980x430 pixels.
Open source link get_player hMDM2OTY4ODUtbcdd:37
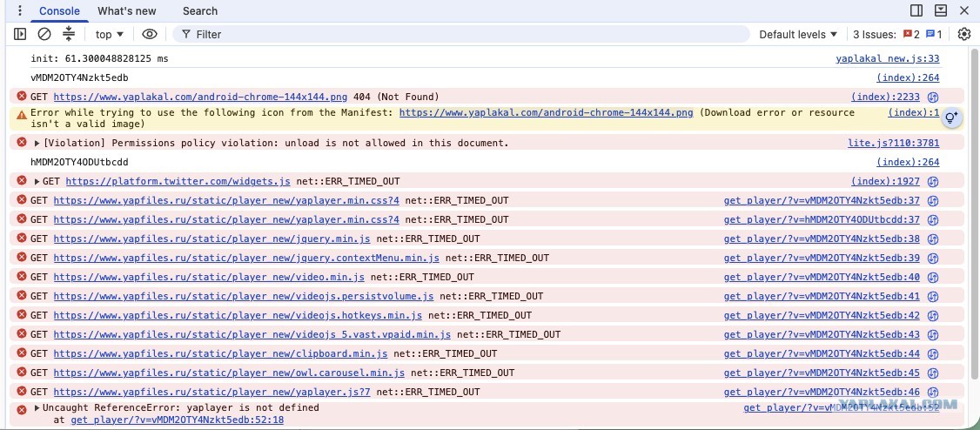[822, 219]
